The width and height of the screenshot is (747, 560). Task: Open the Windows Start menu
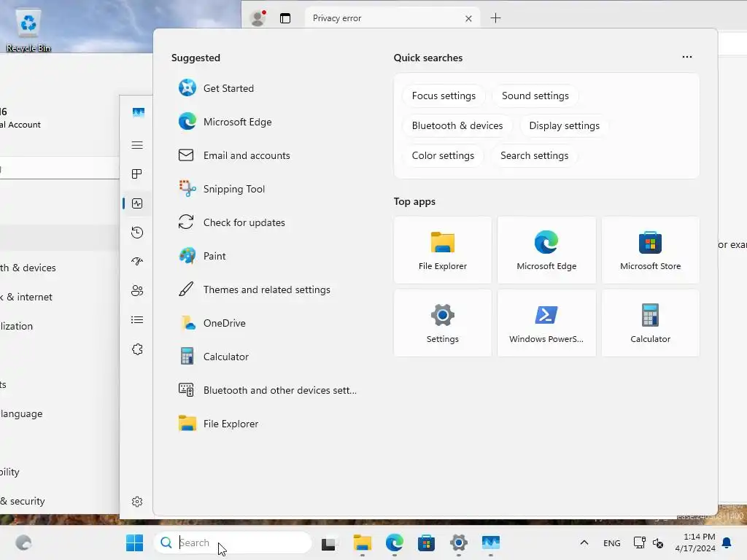coord(134,542)
